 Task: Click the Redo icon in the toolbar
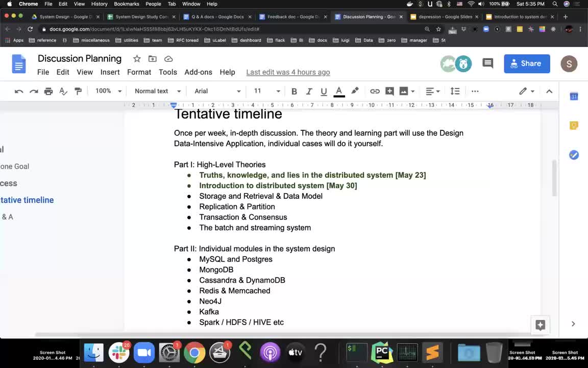pos(34,91)
